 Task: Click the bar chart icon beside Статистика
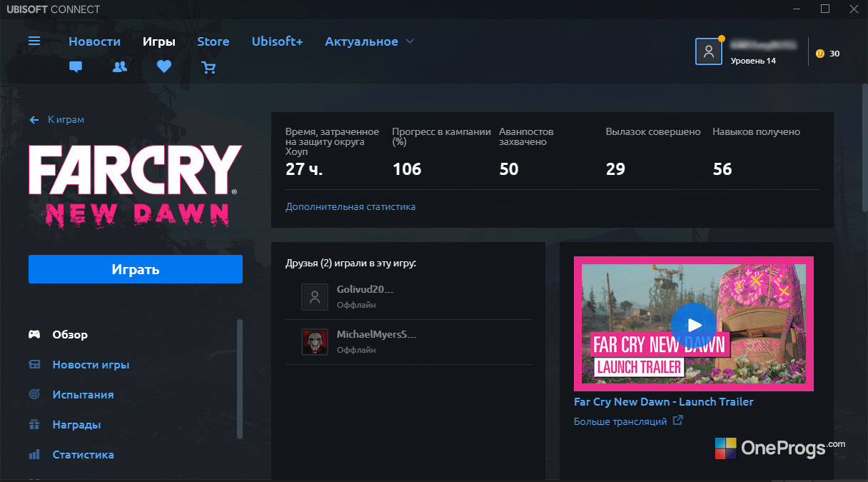(x=34, y=454)
